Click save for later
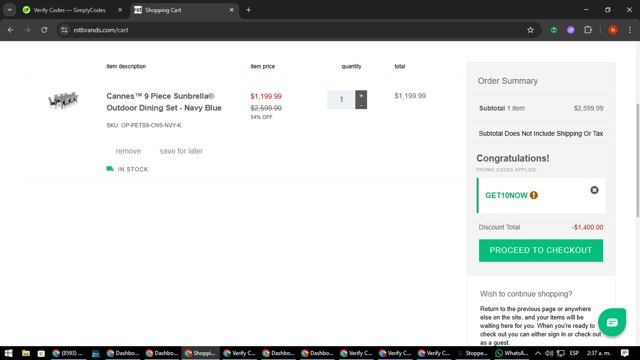640x360 pixels. pyautogui.click(x=181, y=151)
